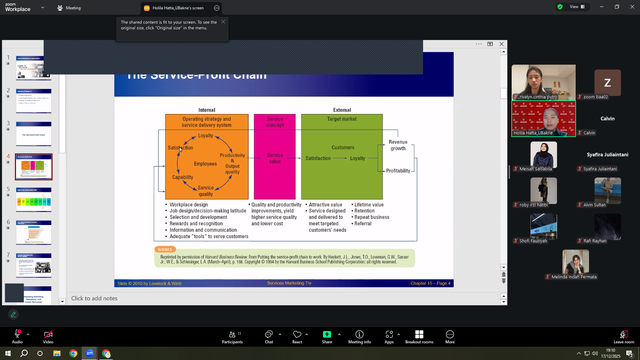Open the More options menu

450,337
